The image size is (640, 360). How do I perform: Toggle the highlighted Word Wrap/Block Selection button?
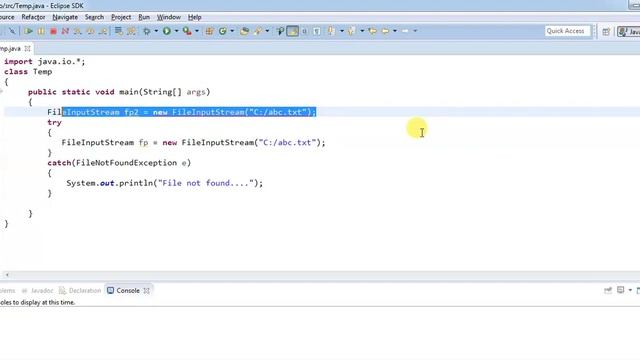pyautogui.click(x=293, y=31)
